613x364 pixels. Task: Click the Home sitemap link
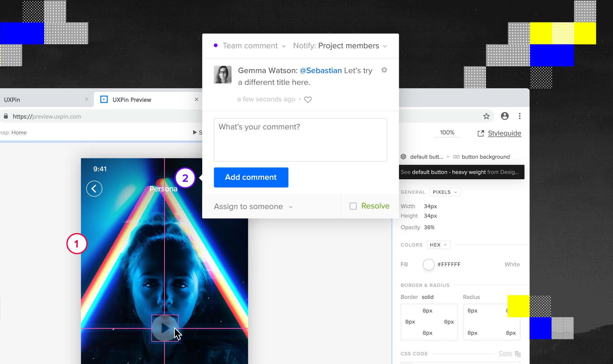[19, 133]
